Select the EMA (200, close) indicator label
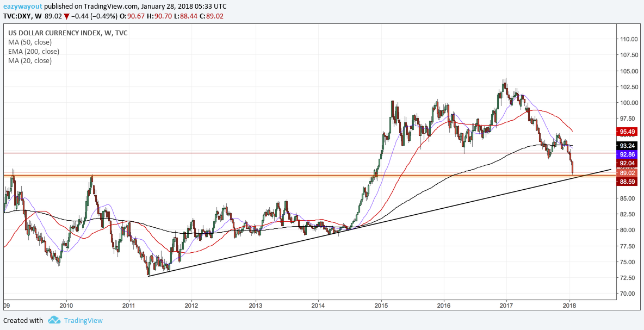 pyautogui.click(x=34, y=51)
